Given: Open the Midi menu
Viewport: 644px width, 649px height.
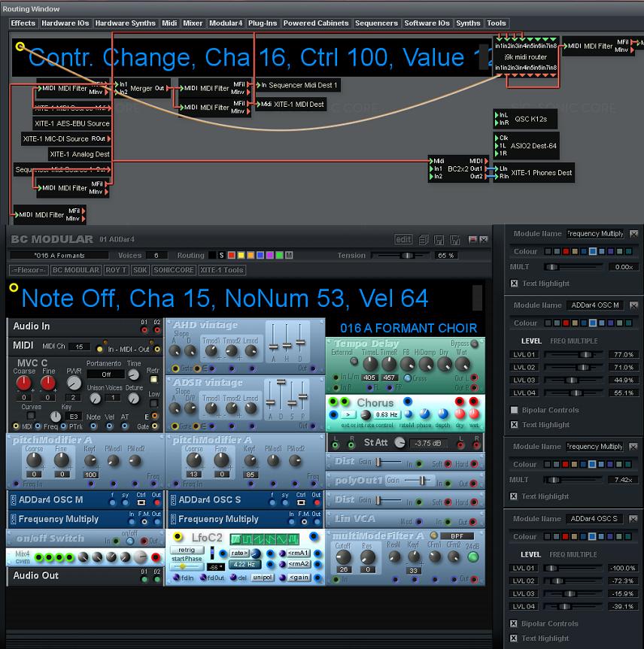Looking at the screenshot, I should click(x=169, y=23).
